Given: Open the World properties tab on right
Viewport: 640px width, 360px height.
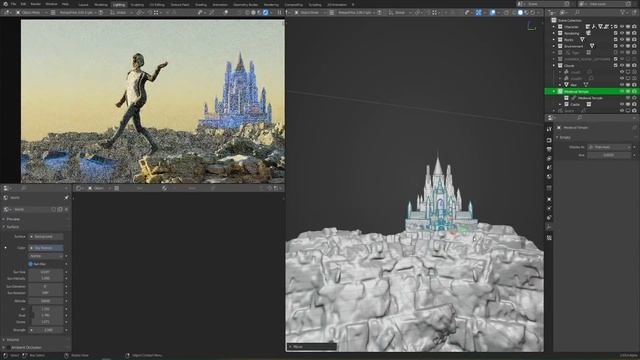Looking at the screenshot, I should pyautogui.click(x=549, y=177).
